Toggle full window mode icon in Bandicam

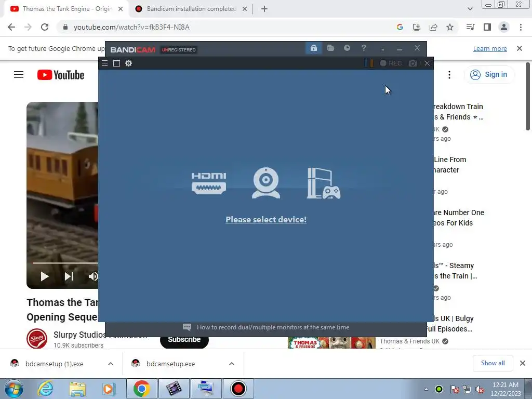coord(116,63)
